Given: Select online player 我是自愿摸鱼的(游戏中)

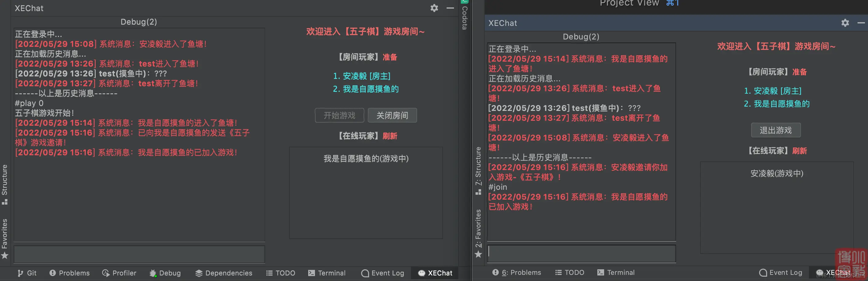Looking at the screenshot, I should tap(366, 158).
